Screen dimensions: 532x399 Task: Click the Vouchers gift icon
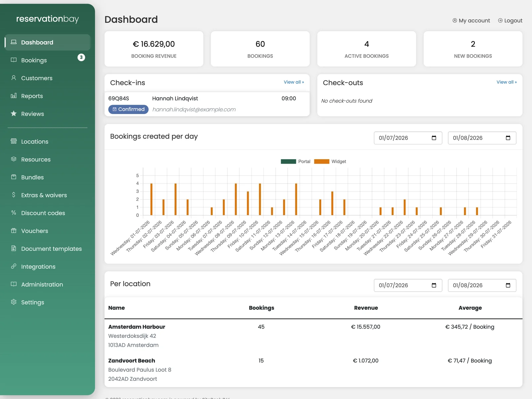point(14,230)
